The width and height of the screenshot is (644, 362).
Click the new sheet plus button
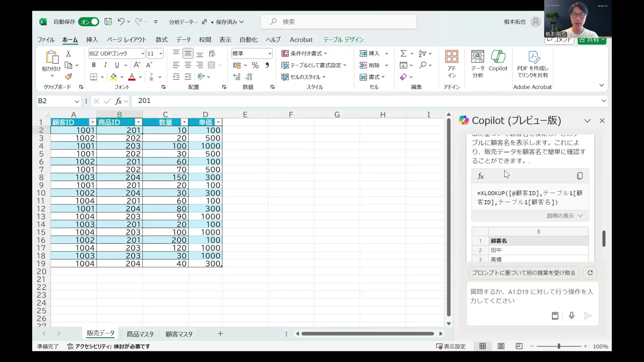pyautogui.click(x=220, y=334)
